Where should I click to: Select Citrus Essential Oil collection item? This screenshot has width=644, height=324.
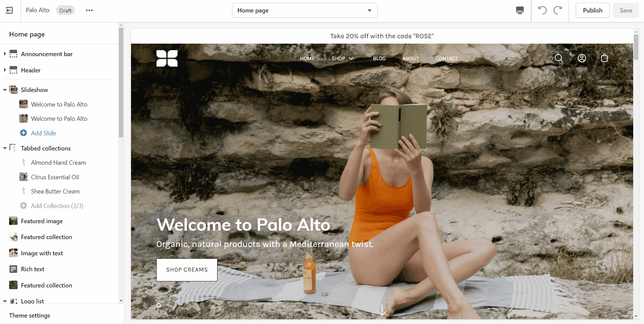(55, 177)
